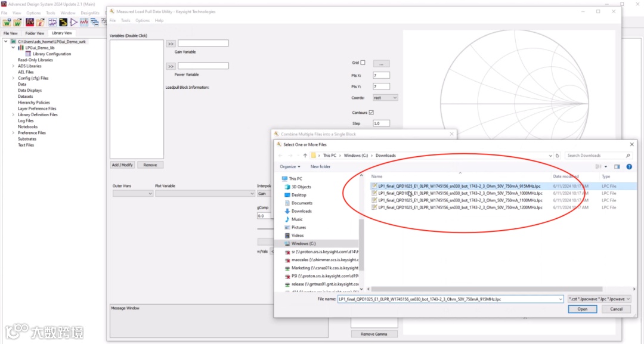Click the Open button in file dialog

(583, 309)
